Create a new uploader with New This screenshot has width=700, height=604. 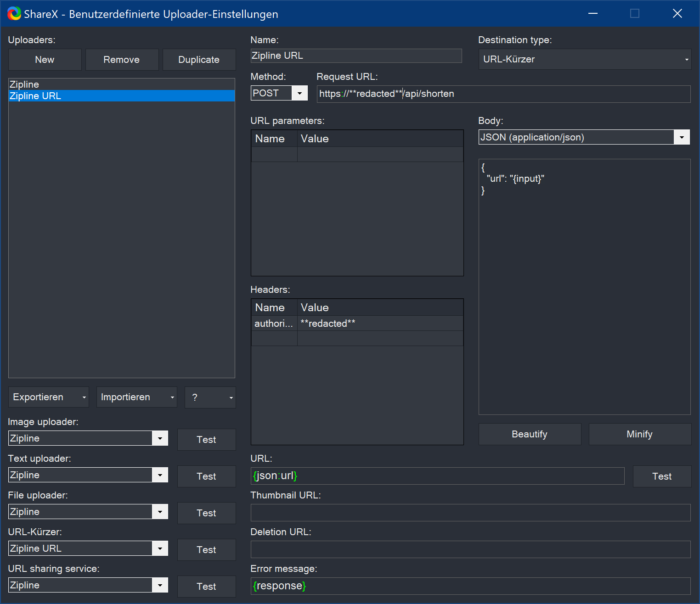45,59
